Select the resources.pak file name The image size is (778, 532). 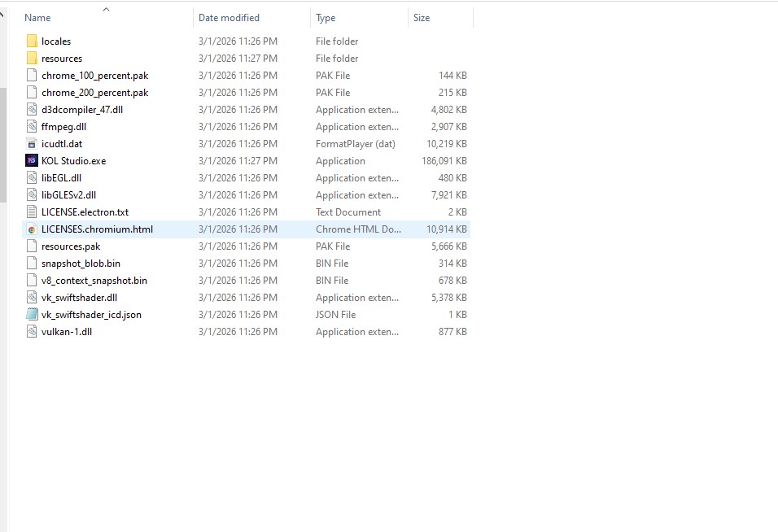click(x=71, y=246)
